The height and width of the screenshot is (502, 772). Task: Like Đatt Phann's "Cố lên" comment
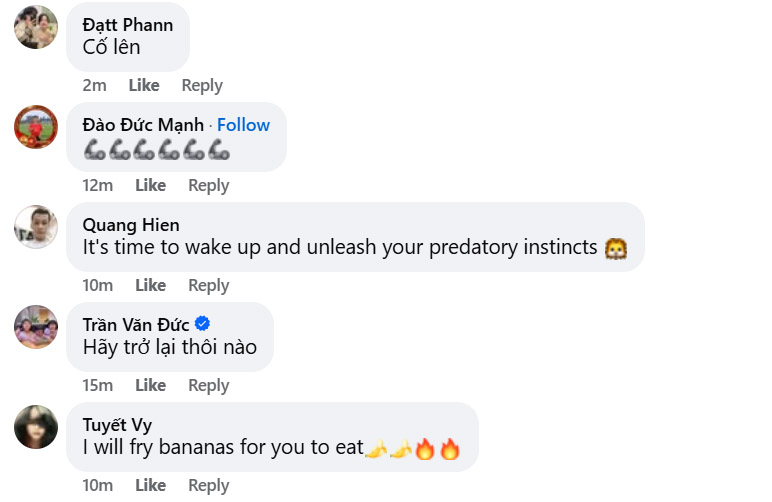tap(143, 86)
